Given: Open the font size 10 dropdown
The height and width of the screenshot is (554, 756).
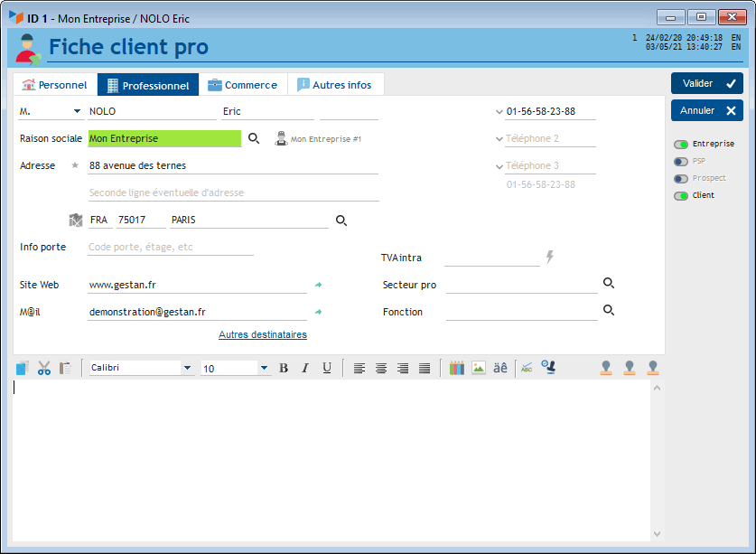Looking at the screenshot, I should point(264,369).
